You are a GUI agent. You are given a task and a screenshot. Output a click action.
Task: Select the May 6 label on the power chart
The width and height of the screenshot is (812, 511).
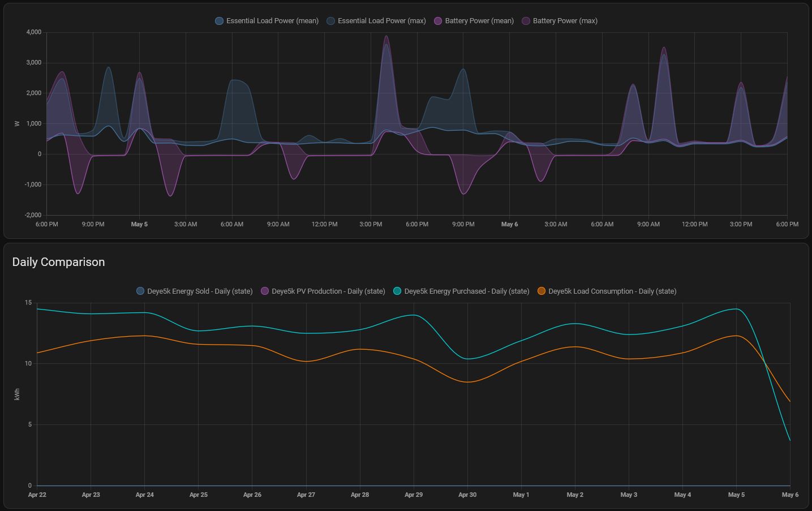coord(509,225)
